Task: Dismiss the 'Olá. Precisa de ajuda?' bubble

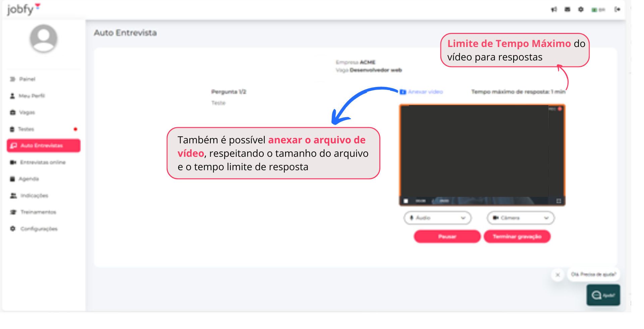Action: 558,275
